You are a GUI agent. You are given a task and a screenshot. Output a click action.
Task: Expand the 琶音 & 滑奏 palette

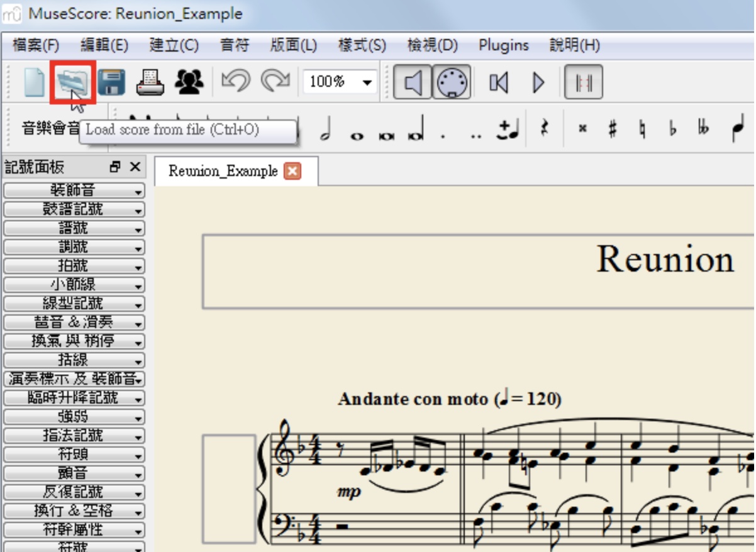pos(74,323)
